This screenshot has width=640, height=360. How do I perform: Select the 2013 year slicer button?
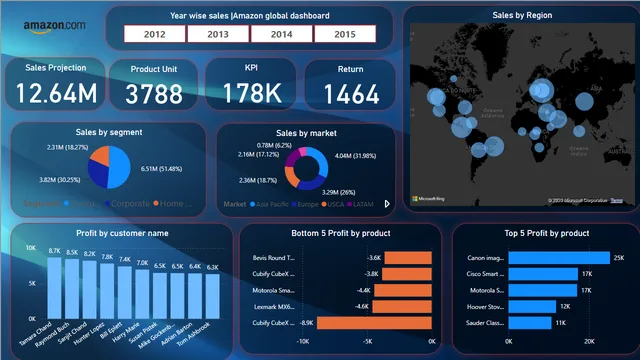coord(218,34)
